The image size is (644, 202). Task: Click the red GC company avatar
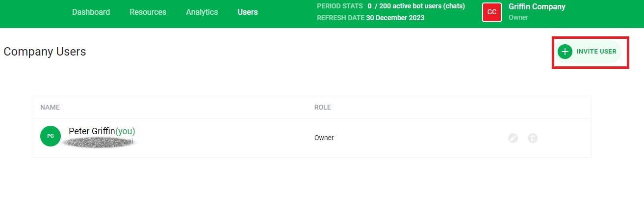click(492, 12)
